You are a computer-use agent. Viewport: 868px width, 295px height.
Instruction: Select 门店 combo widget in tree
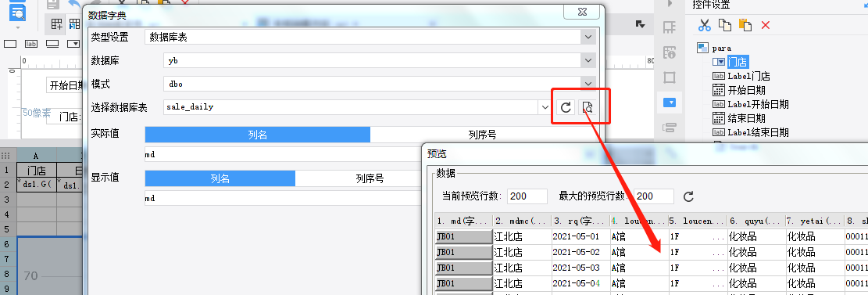pos(738,62)
